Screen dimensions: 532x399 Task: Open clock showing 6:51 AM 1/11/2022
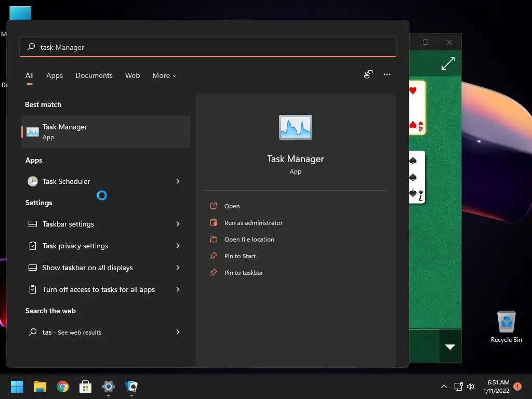[496, 387]
